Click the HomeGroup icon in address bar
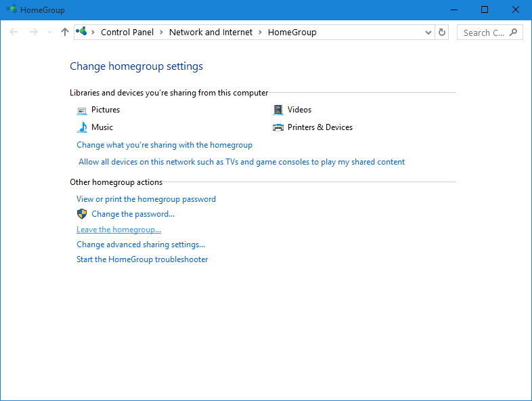The image size is (532, 401). tap(81, 32)
